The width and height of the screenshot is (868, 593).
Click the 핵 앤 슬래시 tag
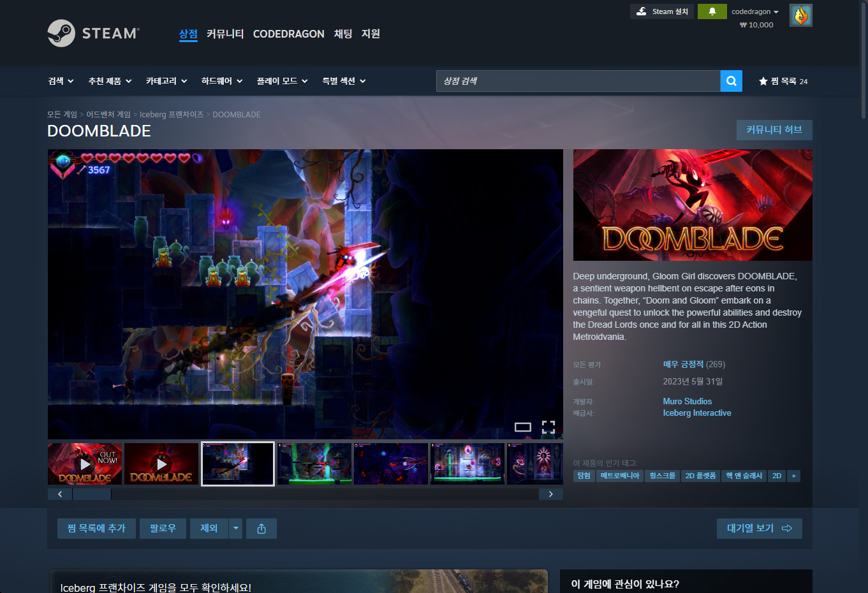pyautogui.click(x=744, y=476)
